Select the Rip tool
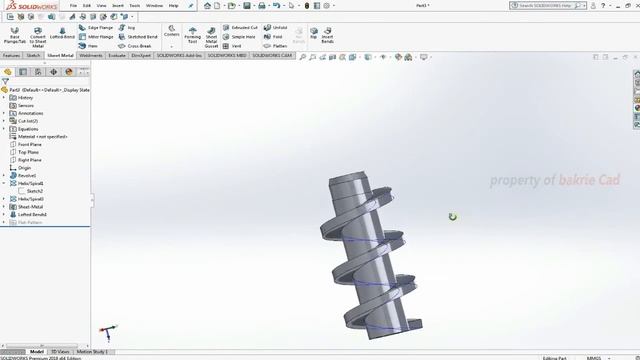This screenshot has height=360, width=640. coord(313,33)
